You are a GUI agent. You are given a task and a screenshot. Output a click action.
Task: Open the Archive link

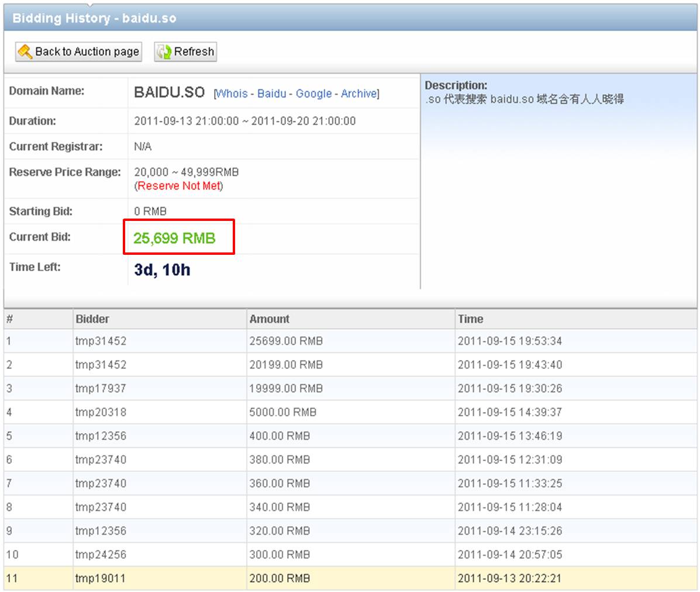tap(358, 94)
